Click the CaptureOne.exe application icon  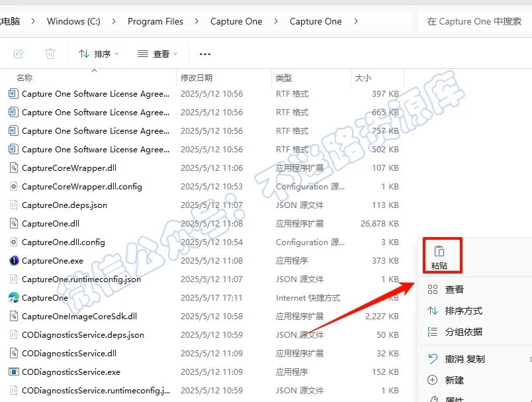13,261
